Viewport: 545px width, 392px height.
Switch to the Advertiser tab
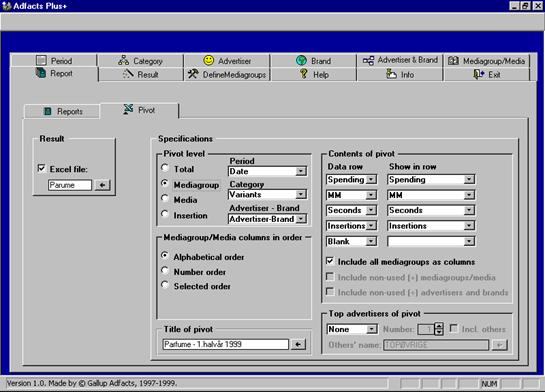(227, 60)
